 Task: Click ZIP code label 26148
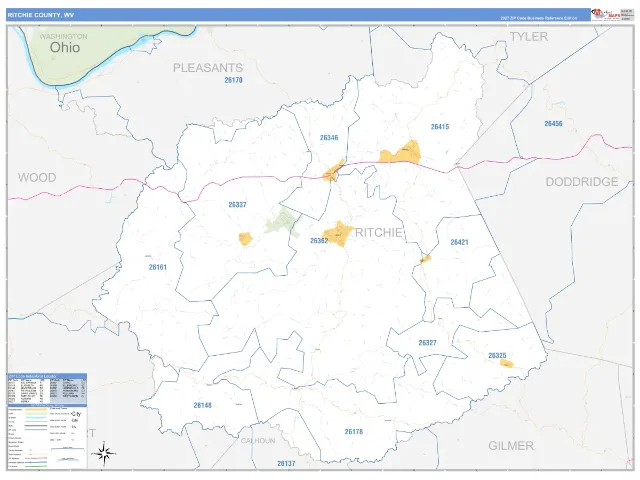202,405
